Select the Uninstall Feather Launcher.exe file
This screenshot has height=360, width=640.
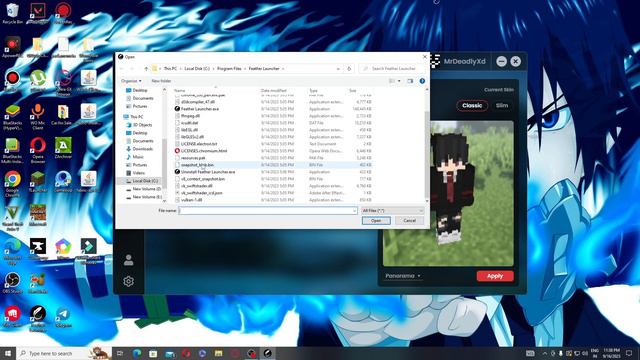click(208, 172)
